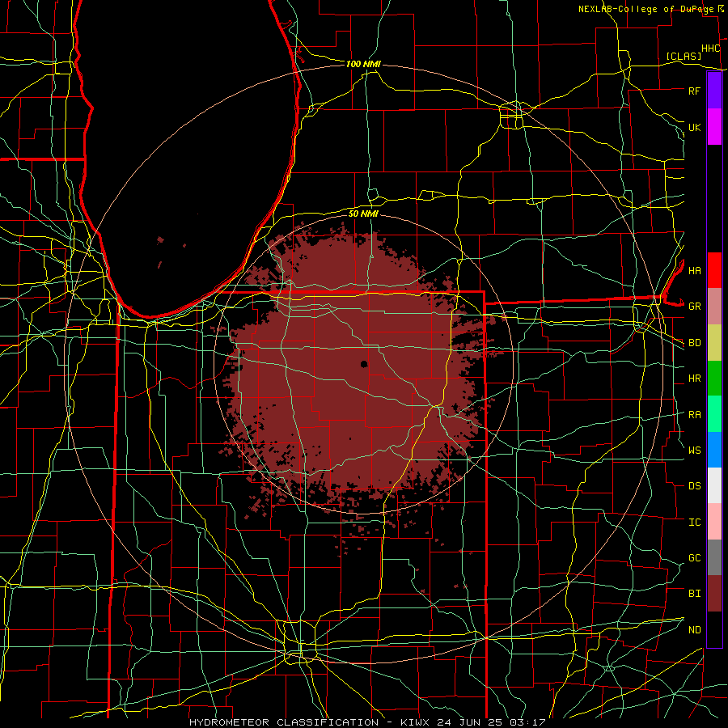Select the GC gray legend swatch
The image size is (728, 728).
point(714,557)
